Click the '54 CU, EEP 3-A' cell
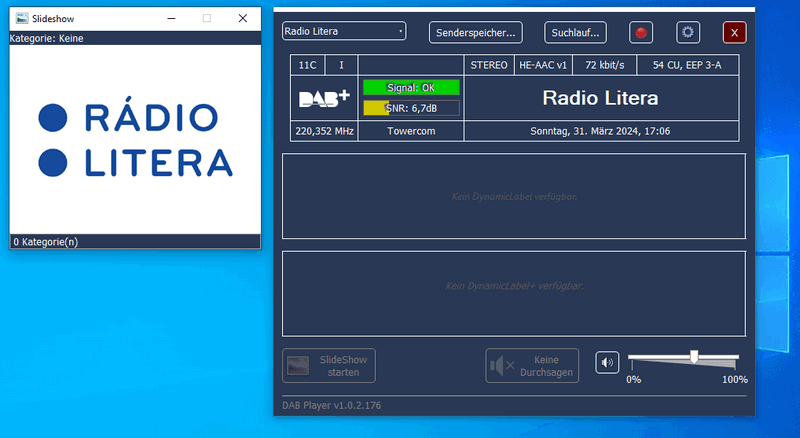 687,65
